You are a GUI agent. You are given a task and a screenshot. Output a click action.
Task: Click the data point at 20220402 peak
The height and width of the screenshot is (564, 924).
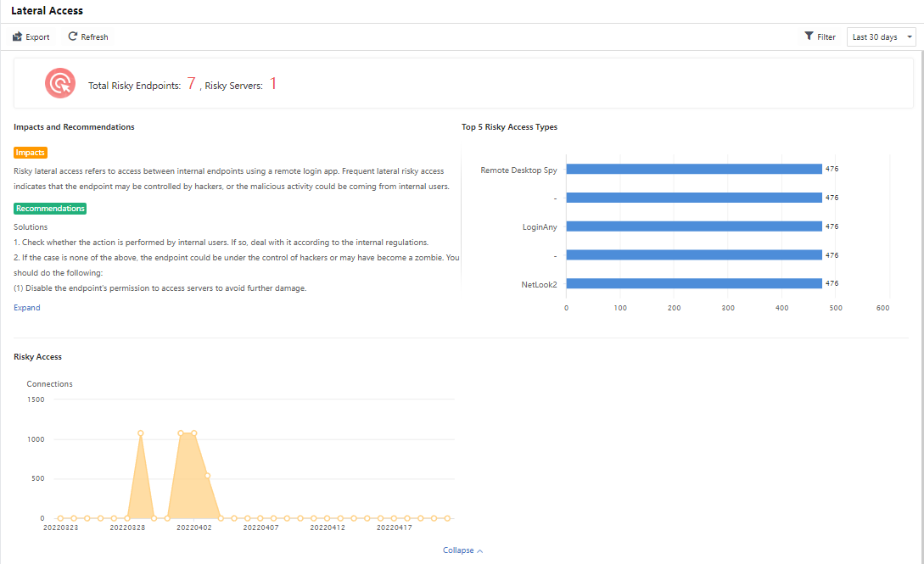point(193,433)
